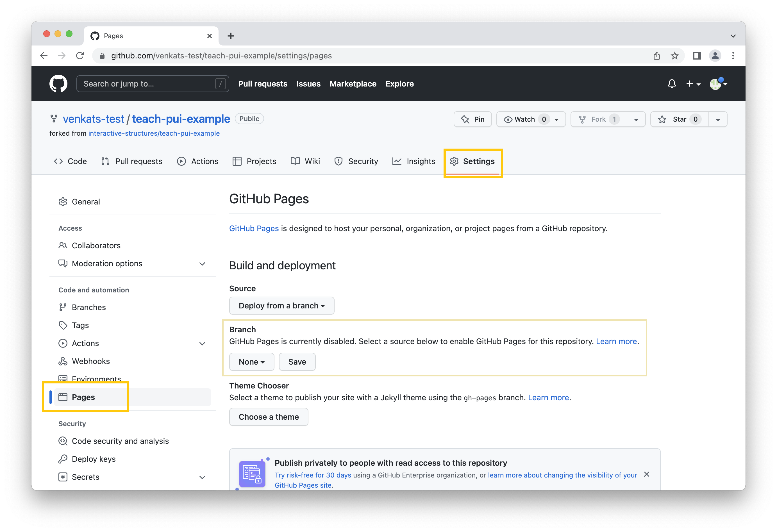This screenshot has height=532, width=777.
Task: Dismiss the publish privately banner
Action: pyautogui.click(x=647, y=474)
